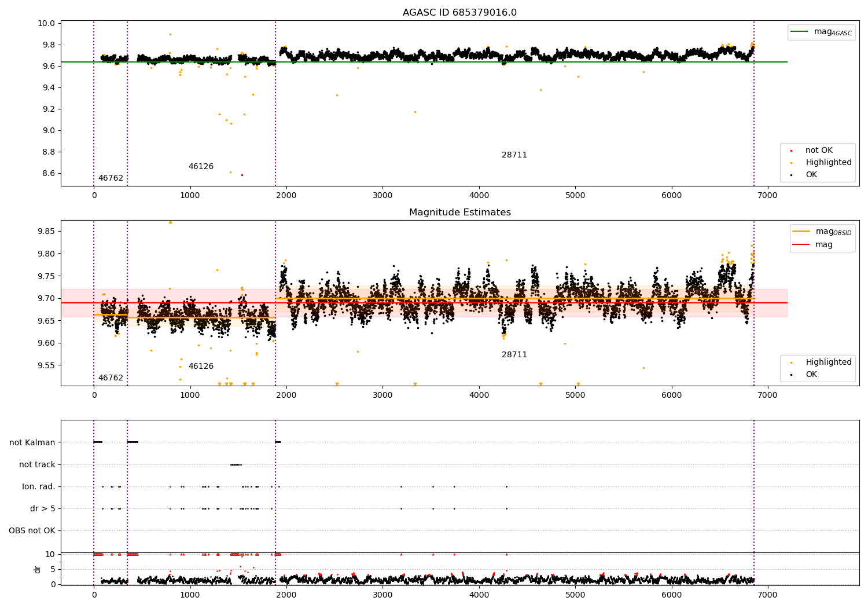Click the rotated 'dr' axis label
This screenshot has width=868, height=608.
(x=38, y=569)
